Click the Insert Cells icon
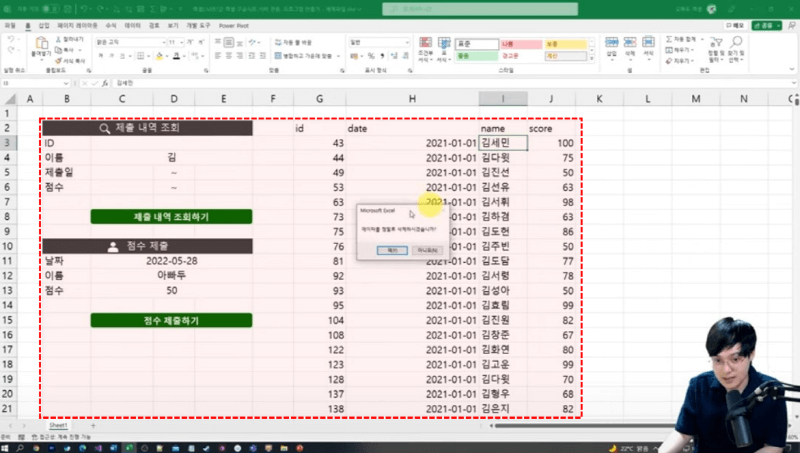Screen dimensions: 800x453 pyautogui.click(x=613, y=46)
